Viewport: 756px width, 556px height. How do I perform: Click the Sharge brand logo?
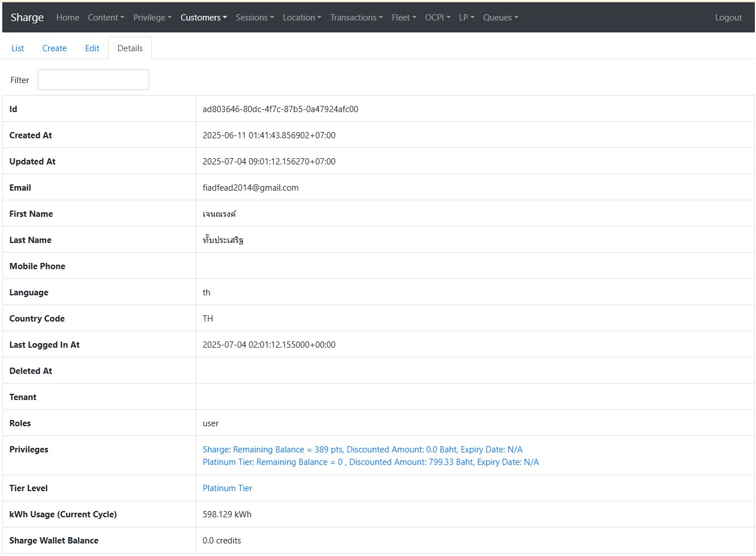point(27,18)
